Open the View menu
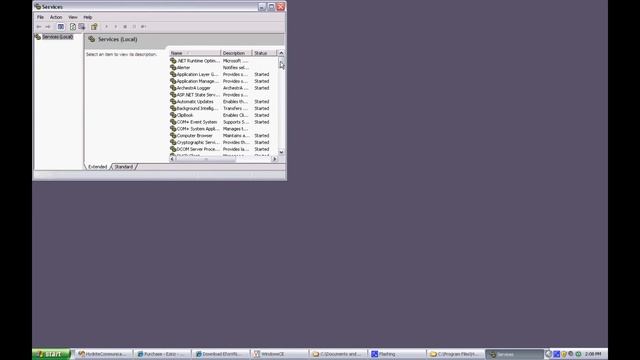640x360 pixels. [73, 17]
